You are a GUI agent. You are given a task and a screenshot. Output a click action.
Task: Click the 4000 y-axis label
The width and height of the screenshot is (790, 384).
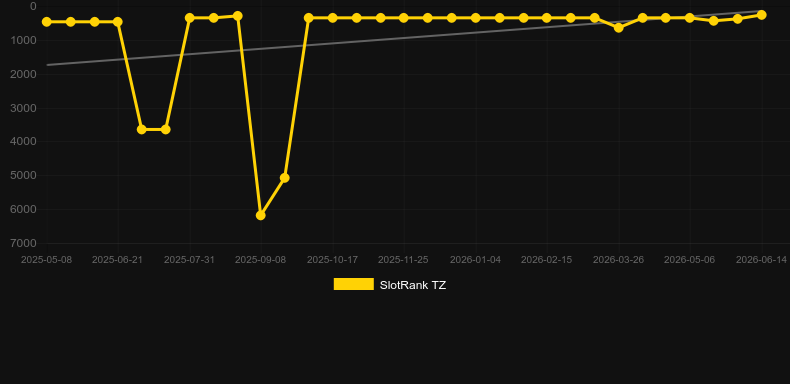click(x=23, y=142)
